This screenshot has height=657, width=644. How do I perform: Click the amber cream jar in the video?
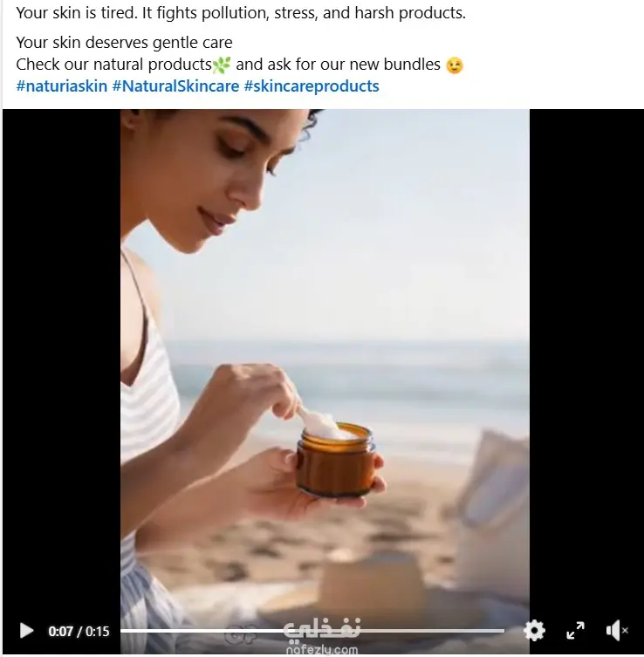[x=336, y=460]
